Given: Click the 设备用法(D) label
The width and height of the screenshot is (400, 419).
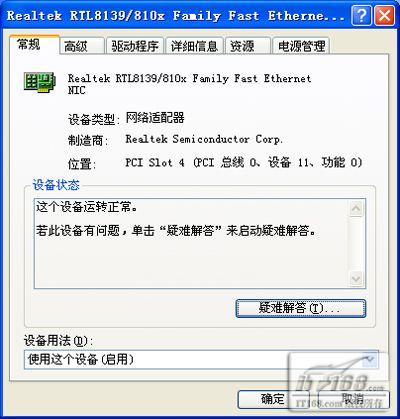Looking at the screenshot, I should (x=58, y=341).
